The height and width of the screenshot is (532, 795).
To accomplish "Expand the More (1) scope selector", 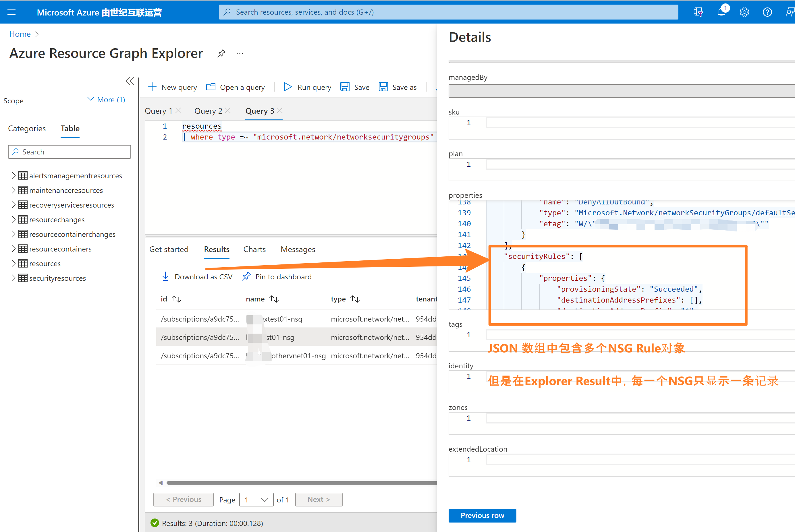I will (x=106, y=99).
